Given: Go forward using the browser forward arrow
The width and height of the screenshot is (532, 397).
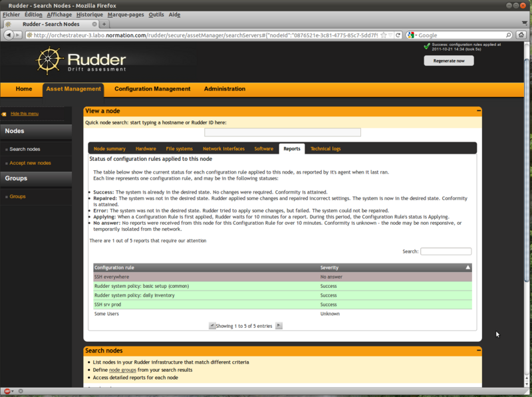Looking at the screenshot, I should coord(18,35).
